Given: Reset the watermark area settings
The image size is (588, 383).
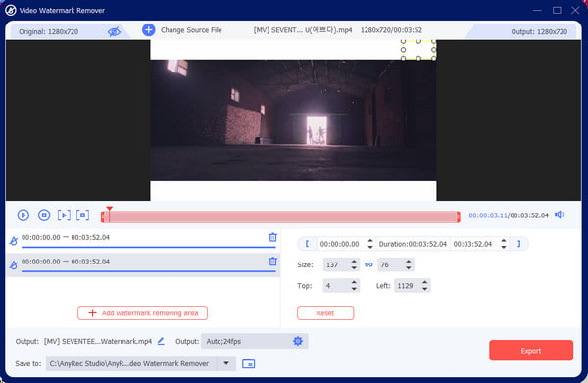Looking at the screenshot, I should [x=325, y=313].
